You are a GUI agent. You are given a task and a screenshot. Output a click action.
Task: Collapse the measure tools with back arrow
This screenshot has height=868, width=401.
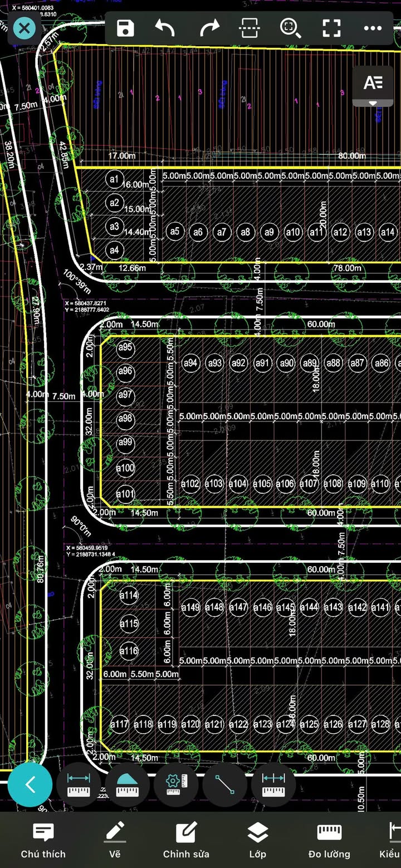click(30, 784)
